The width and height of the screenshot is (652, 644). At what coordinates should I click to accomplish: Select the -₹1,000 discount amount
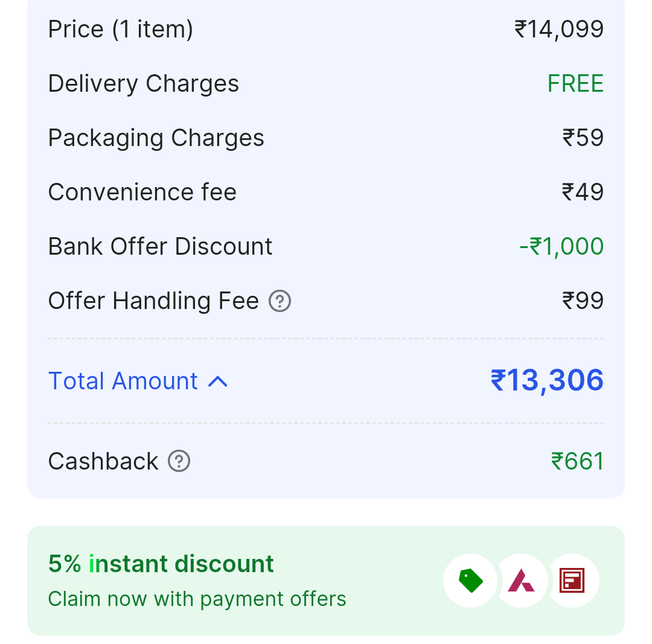pyautogui.click(x=561, y=246)
